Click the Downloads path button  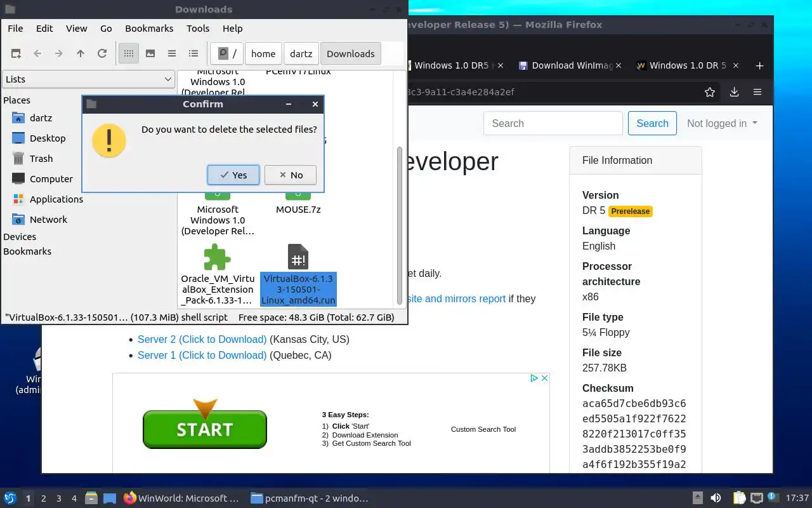(x=351, y=53)
